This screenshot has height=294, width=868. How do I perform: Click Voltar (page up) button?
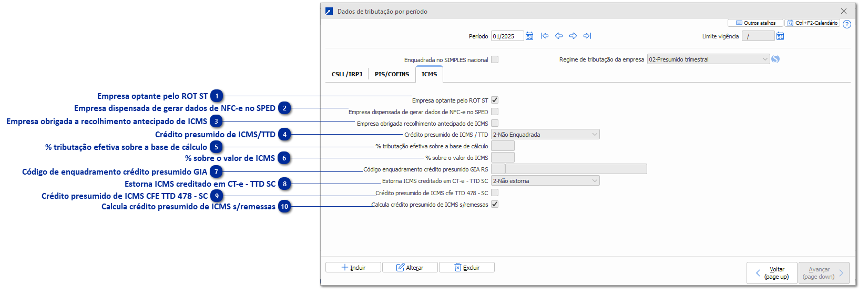tap(772, 273)
